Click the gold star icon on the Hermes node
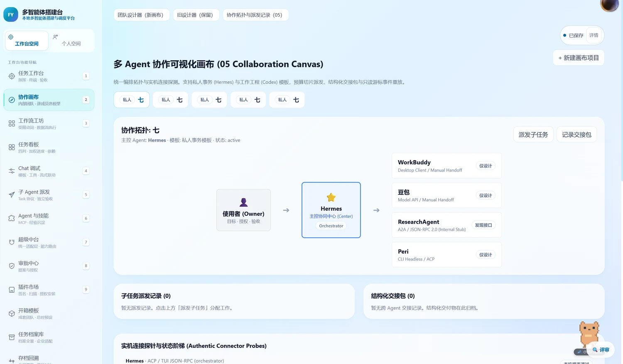Image resolution: width=623 pixels, height=364 pixels. 331,197
